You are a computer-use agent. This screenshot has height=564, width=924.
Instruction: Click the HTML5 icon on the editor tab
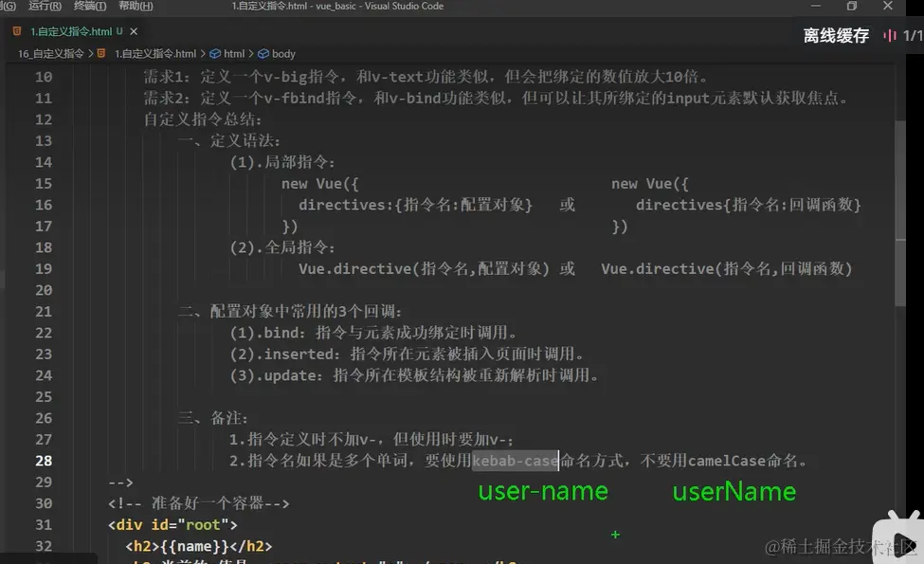[x=17, y=30]
